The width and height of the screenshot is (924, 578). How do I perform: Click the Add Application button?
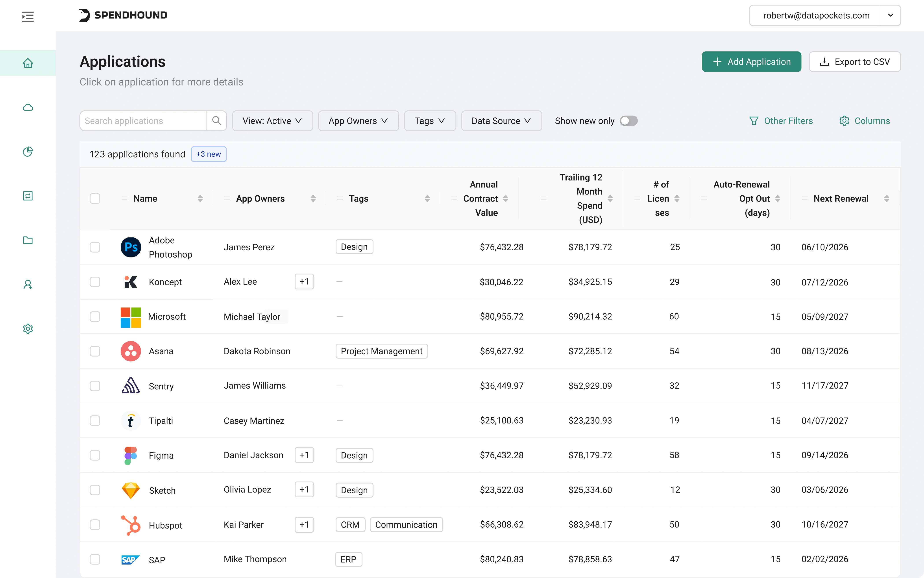(751, 61)
